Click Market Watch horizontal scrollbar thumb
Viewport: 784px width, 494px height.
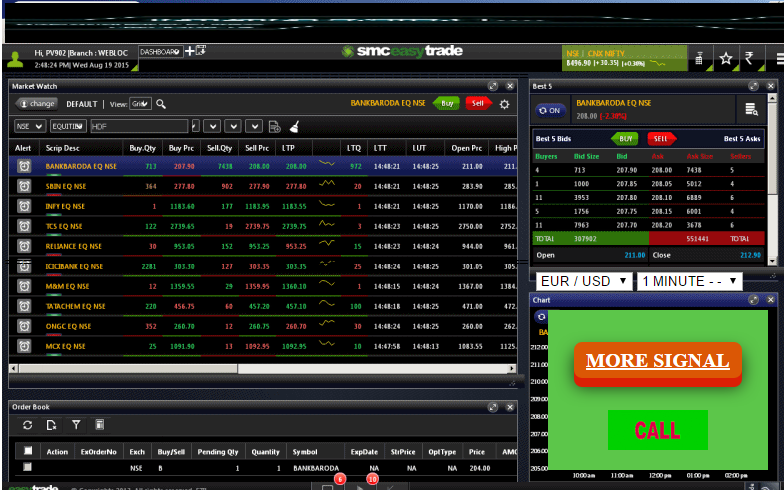click(x=128, y=368)
